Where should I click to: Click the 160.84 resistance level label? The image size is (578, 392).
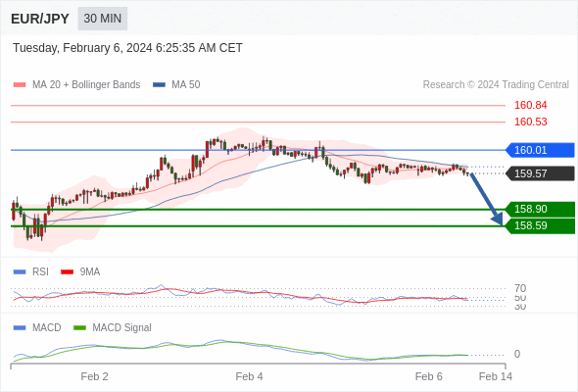pos(530,105)
